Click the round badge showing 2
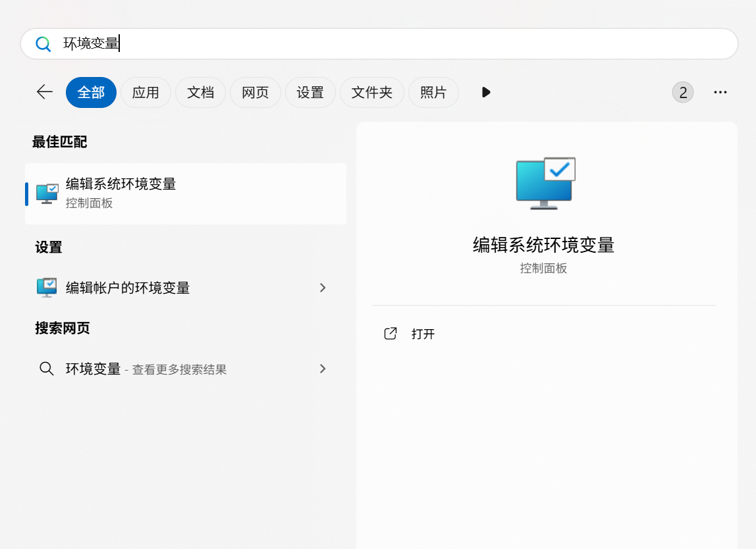Viewport: 756px width, 549px height. point(683,92)
